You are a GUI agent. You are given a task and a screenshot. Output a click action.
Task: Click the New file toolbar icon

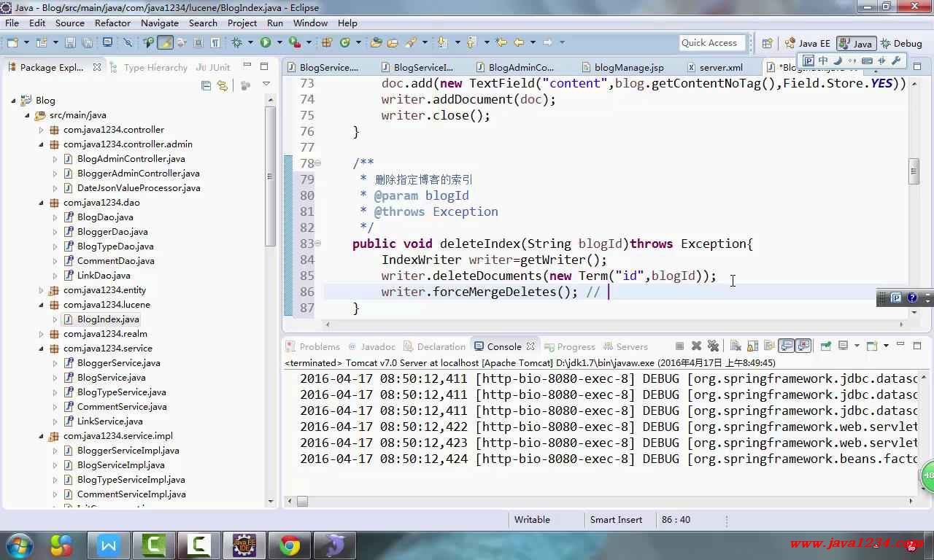12,42
